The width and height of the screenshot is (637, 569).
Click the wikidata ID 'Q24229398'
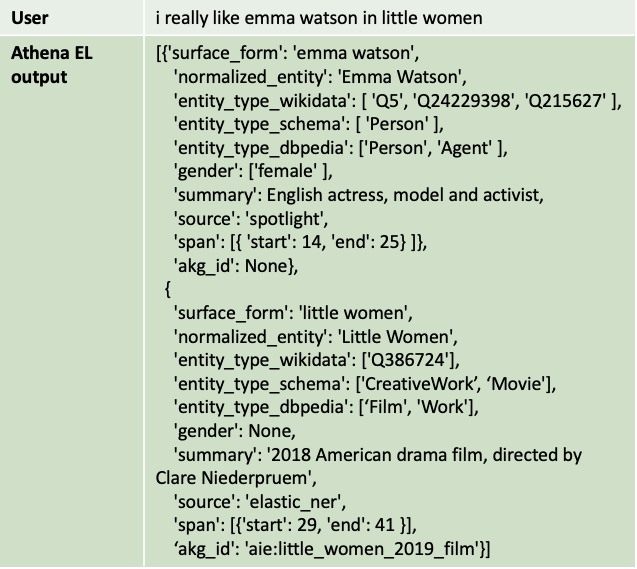pos(464,100)
